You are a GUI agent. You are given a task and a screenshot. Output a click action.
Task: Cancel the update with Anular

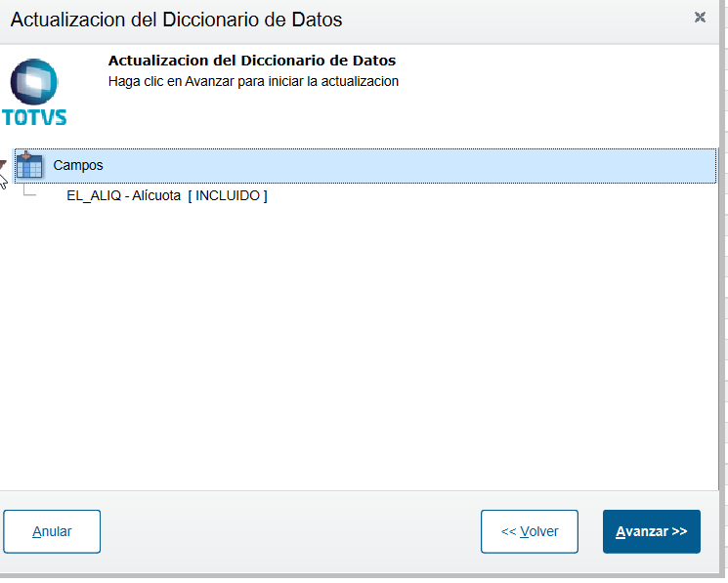[52, 531]
